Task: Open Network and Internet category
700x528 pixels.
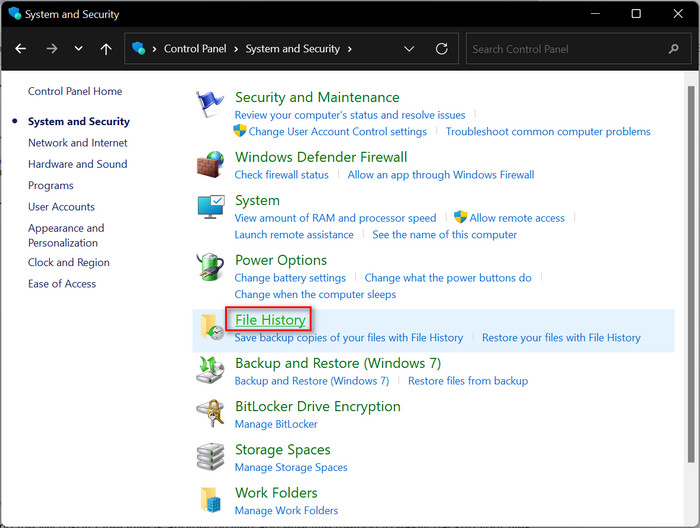Action: 78,143
